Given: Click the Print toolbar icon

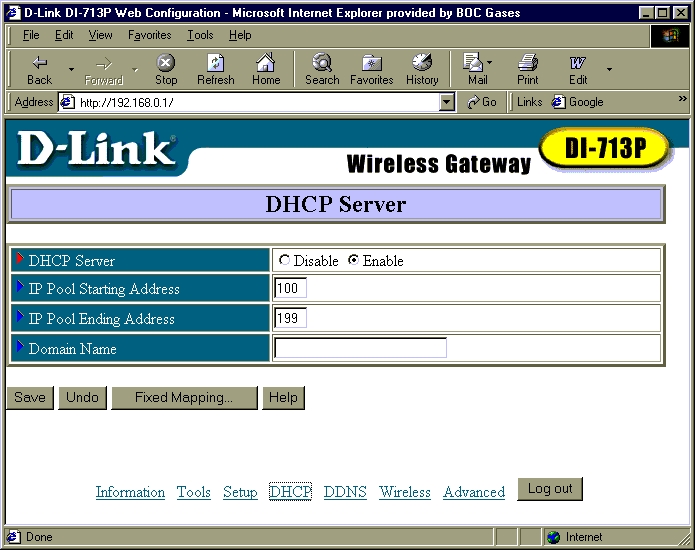Looking at the screenshot, I should [x=528, y=64].
